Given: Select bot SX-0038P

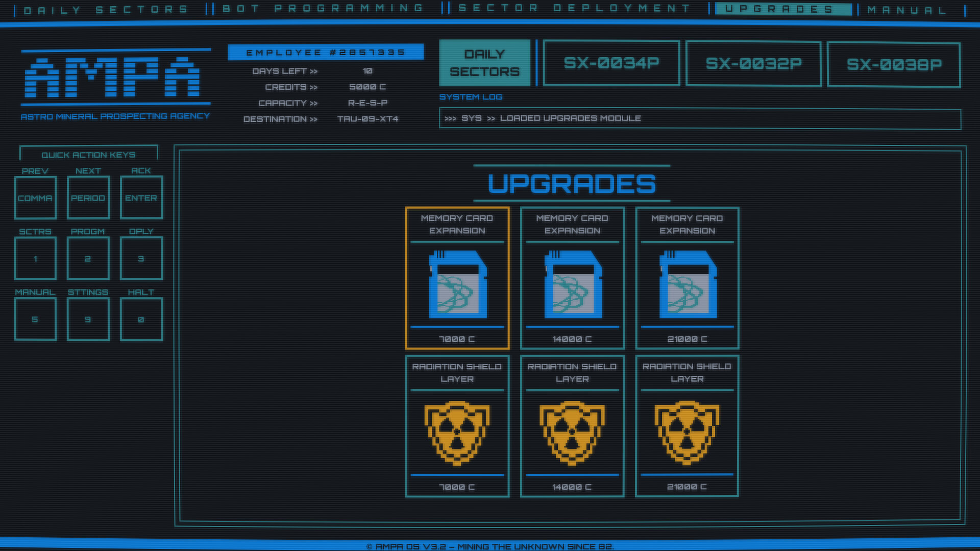Looking at the screenshot, I should coord(894,64).
